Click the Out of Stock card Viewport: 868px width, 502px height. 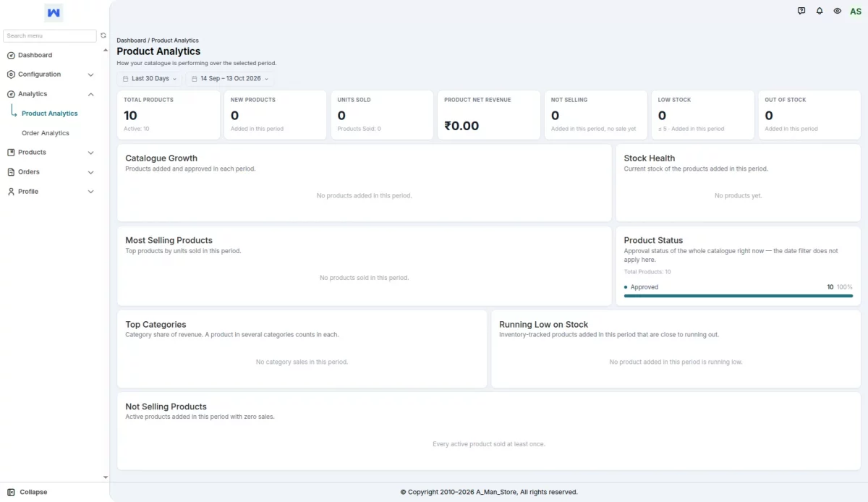(x=809, y=115)
